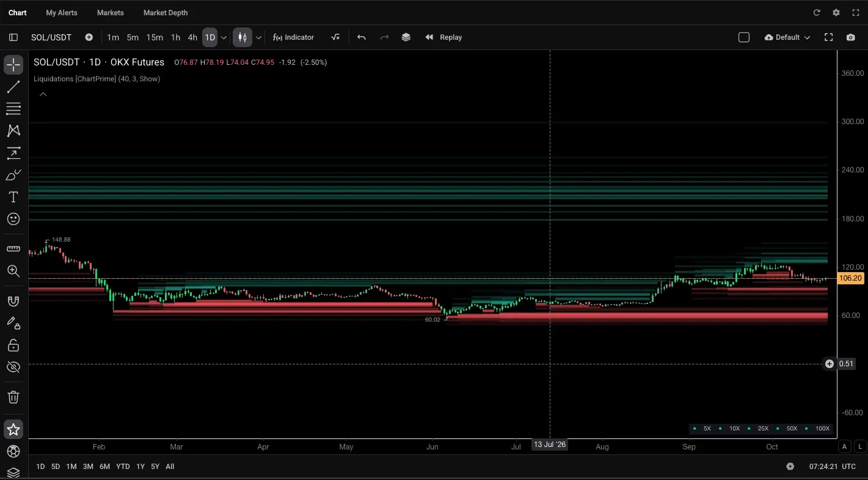Open the SOL/USDT symbol selector
Screen dimensions: 868x480
click(51, 37)
